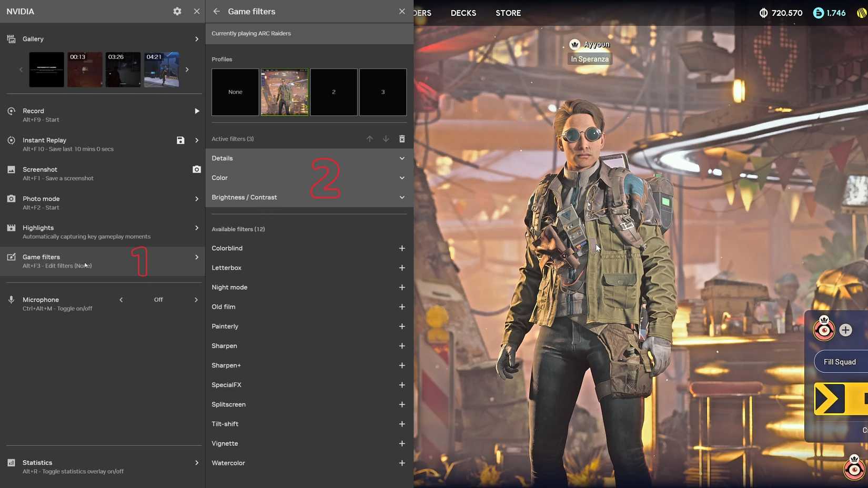This screenshot has width=868, height=488.
Task: Save Instant Replay using the save icon
Action: (180, 140)
